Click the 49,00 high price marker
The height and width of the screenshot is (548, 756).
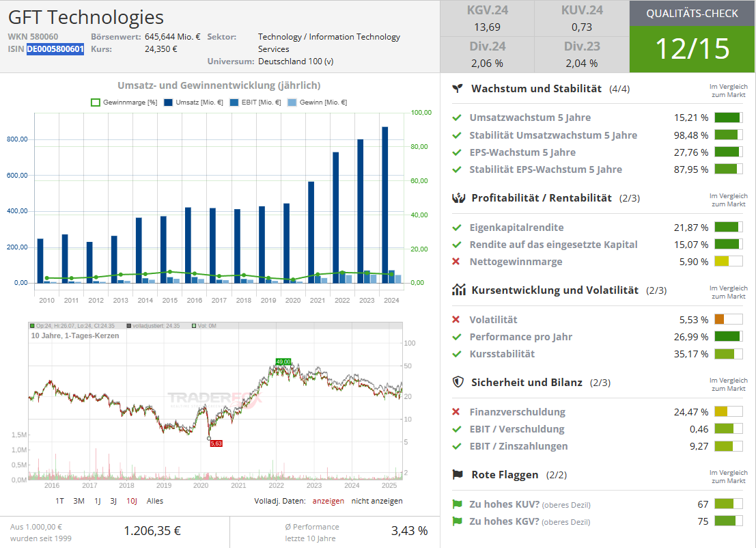point(283,361)
